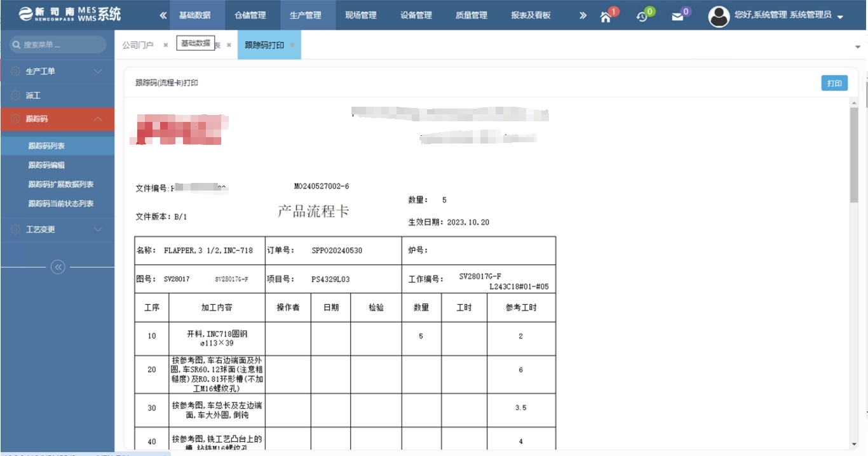Click the process row number 30
The height and width of the screenshot is (456, 868).
pos(152,408)
